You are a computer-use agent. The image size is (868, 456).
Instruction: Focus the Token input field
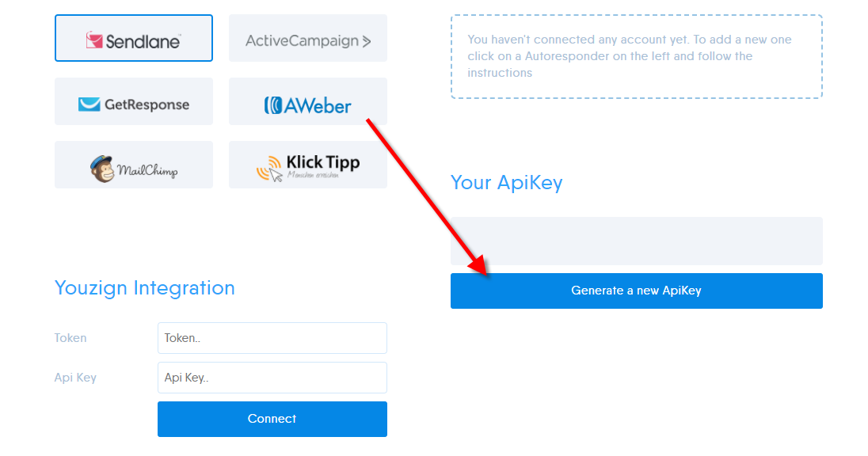tap(272, 338)
